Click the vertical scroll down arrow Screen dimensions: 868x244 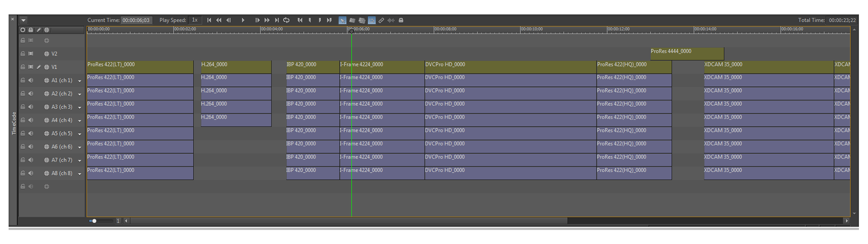[x=854, y=214]
